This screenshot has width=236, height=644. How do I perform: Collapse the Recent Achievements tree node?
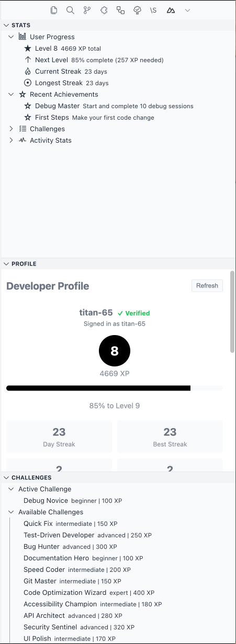[x=12, y=94]
